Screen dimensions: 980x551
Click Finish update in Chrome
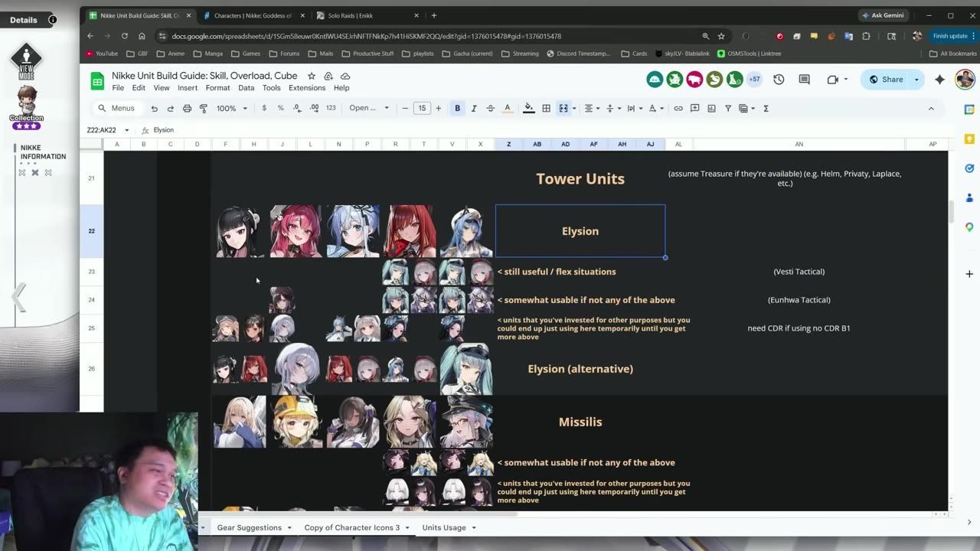pos(950,36)
